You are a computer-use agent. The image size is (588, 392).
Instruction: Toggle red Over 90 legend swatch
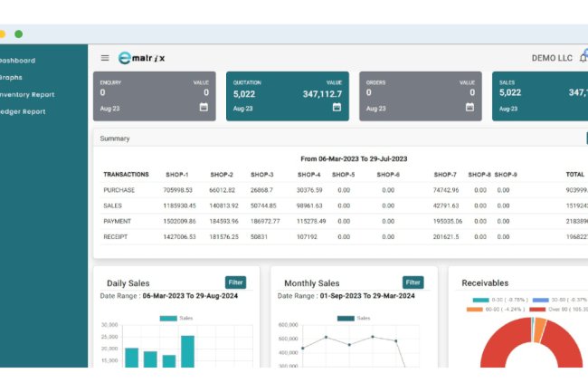point(537,309)
